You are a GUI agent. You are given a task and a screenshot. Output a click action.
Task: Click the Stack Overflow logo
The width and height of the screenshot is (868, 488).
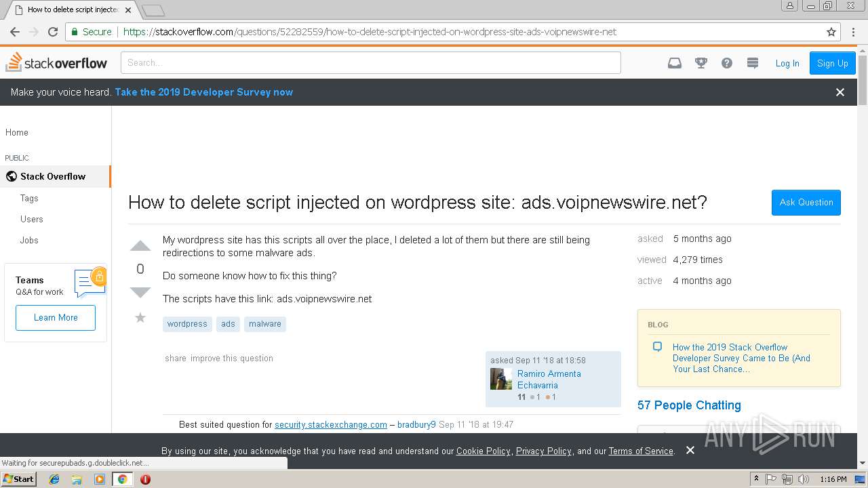tap(56, 62)
